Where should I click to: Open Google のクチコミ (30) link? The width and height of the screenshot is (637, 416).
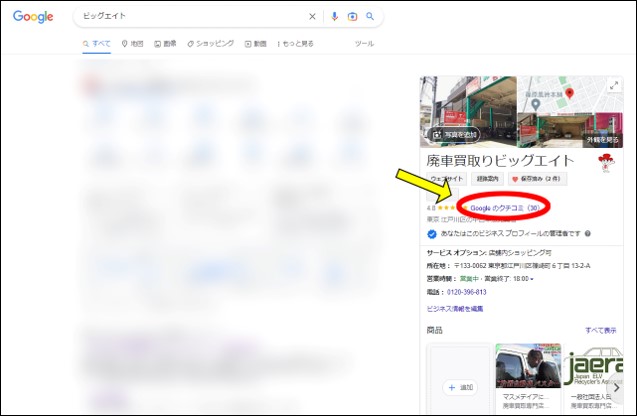(x=505, y=208)
